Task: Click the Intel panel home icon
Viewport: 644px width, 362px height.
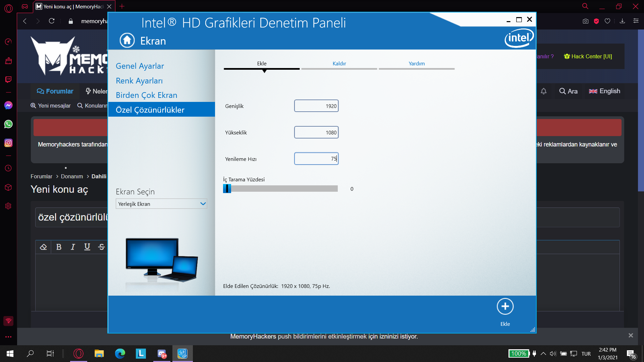Action: click(x=127, y=41)
